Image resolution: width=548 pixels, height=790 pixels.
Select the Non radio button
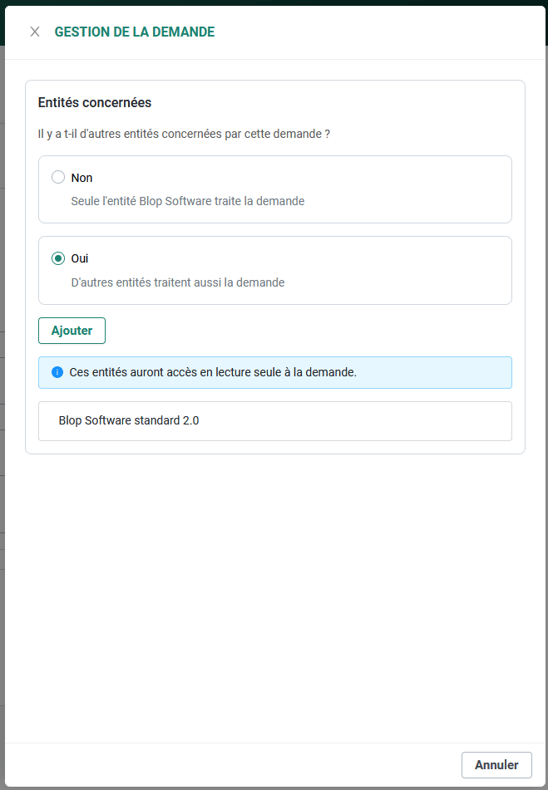pos(58,177)
